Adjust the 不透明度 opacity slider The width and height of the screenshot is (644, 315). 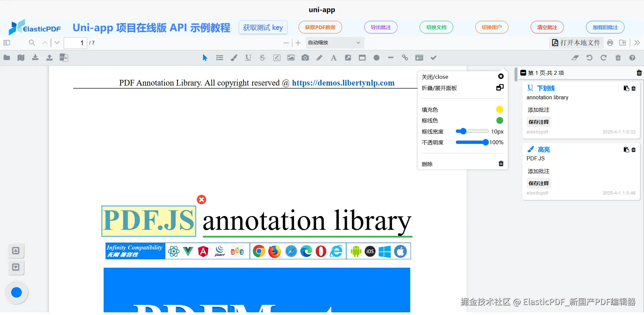(x=472, y=142)
